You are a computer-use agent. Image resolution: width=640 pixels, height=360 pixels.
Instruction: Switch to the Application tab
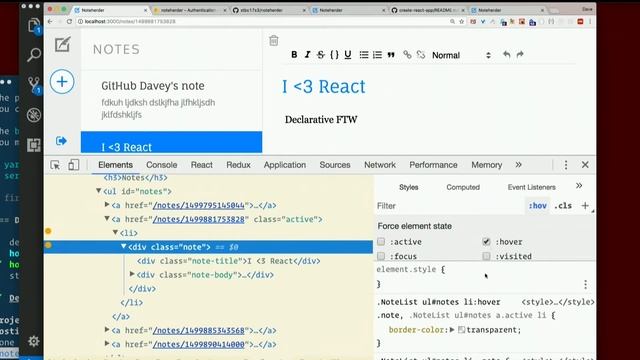click(x=284, y=165)
